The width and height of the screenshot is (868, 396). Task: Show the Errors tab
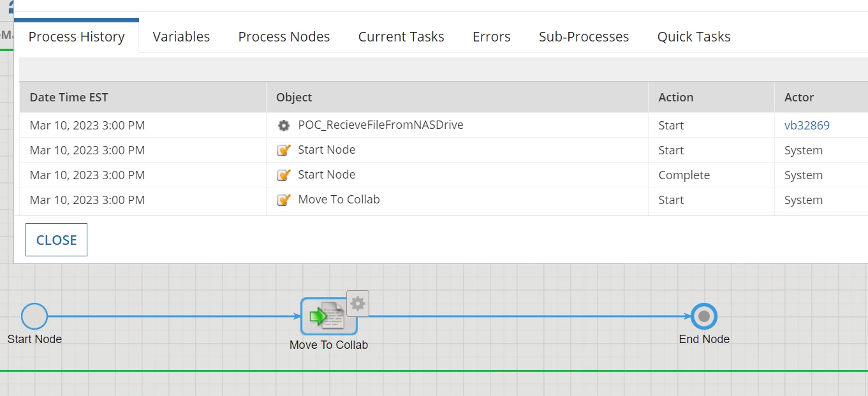point(491,37)
